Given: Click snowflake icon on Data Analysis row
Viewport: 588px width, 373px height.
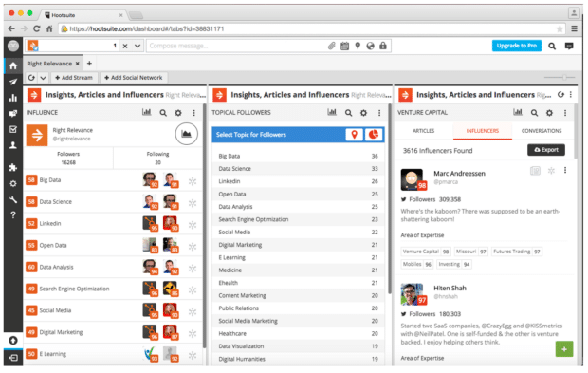Looking at the screenshot, I should click(193, 269).
